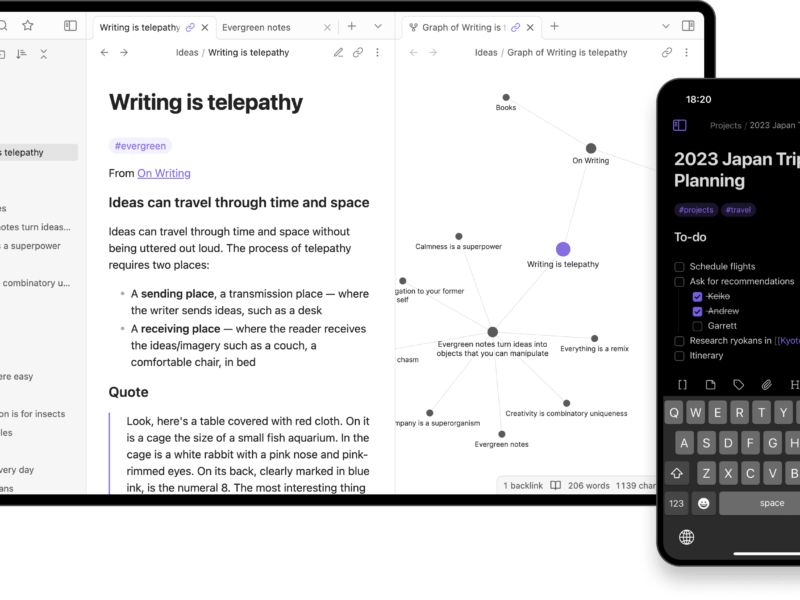Click the Writing is telepathy graph node
Image resolution: width=800 pixels, height=600 pixels.
click(563, 249)
